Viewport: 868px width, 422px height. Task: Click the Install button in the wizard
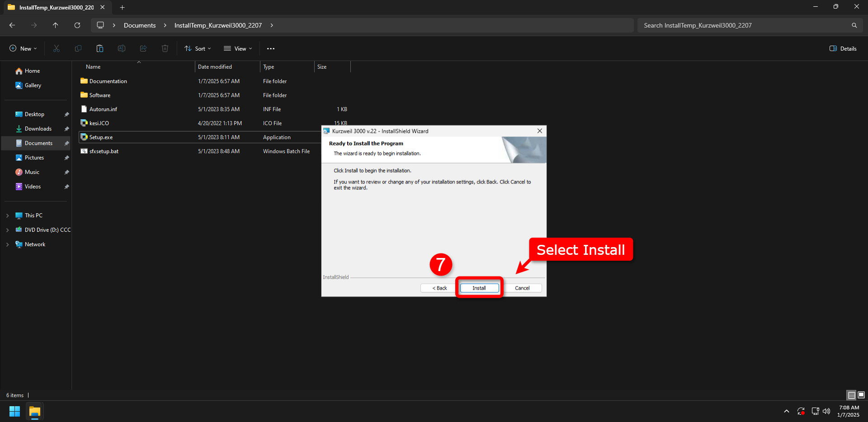[x=479, y=288]
